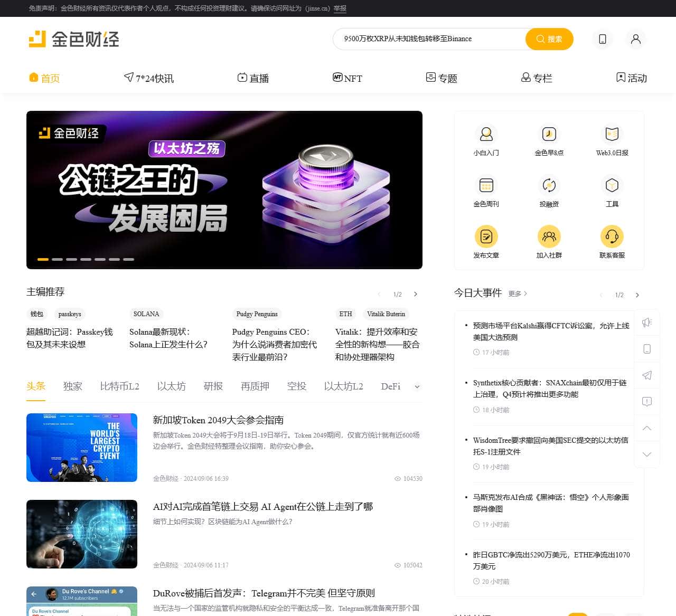Select the 空投 tab
Screen dimensions: 676x616
297,386
